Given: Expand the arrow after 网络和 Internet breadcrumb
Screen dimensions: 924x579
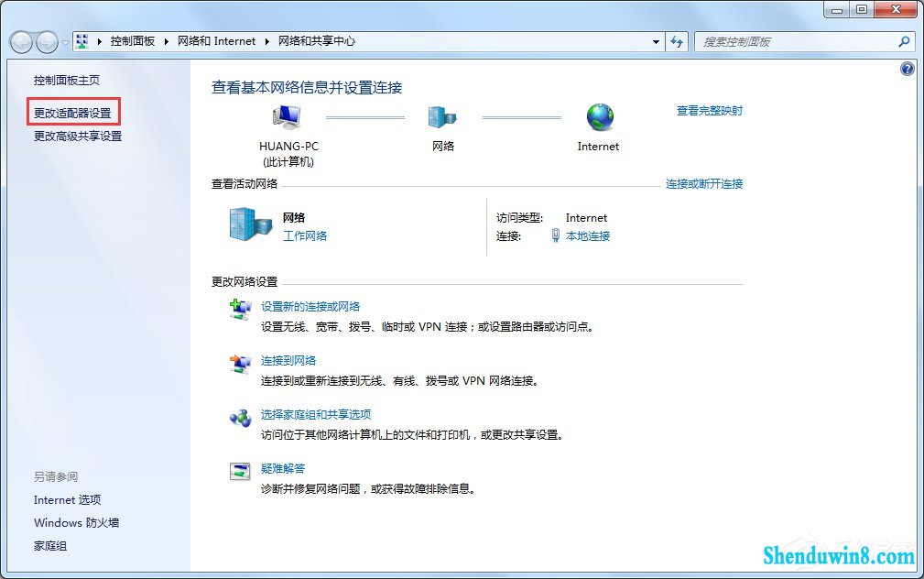Looking at the screenshot, I should pos(267,41).
